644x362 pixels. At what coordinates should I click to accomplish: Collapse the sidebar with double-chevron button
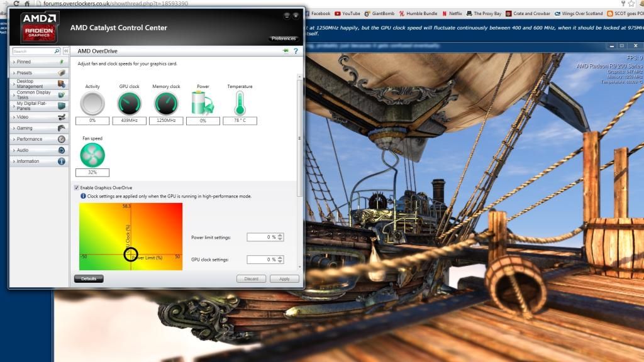click(66, 51)
